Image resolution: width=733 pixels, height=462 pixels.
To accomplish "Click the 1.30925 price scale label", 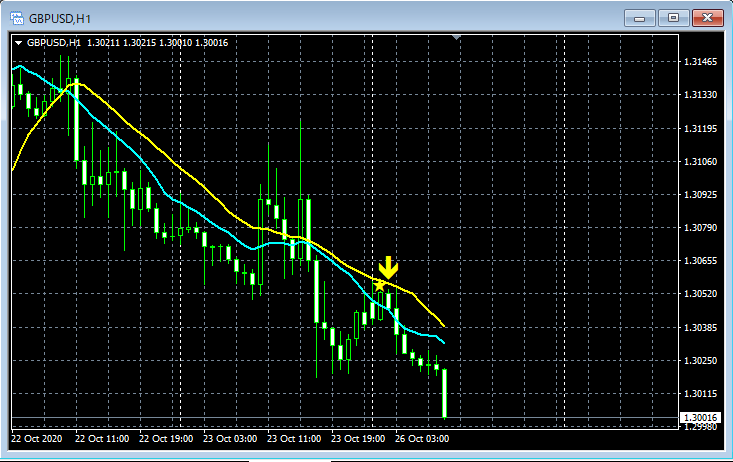I will (700, 195).
